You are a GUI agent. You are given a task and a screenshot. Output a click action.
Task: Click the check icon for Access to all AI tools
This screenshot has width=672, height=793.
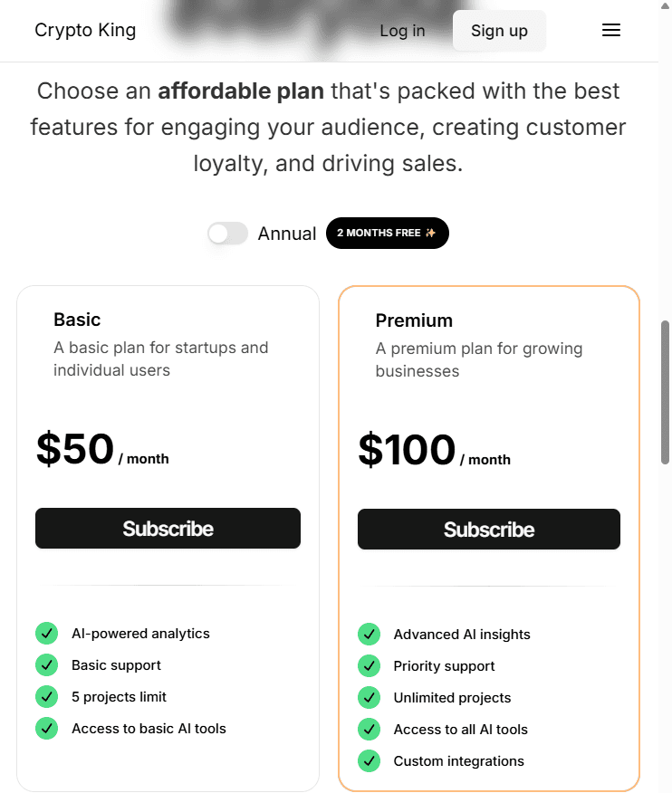pos(369,730)
